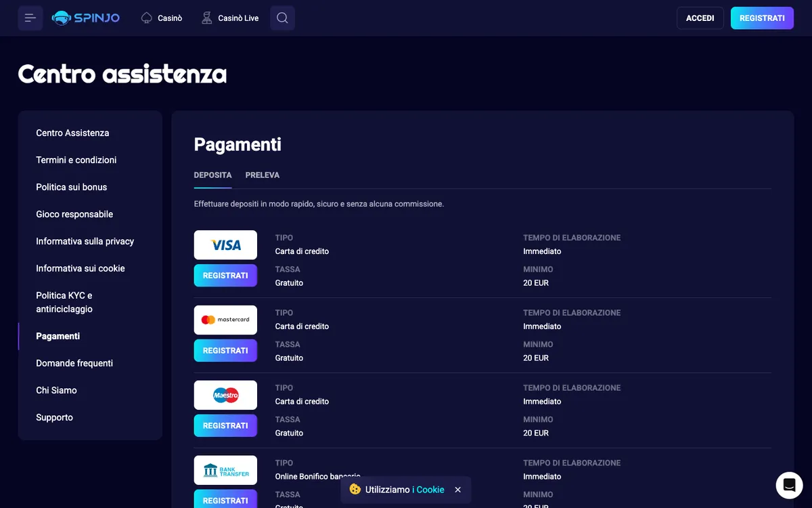Click the ACCEDI login button
The width and height of the screenshot is (812, 508).
(x=700, y=18)
